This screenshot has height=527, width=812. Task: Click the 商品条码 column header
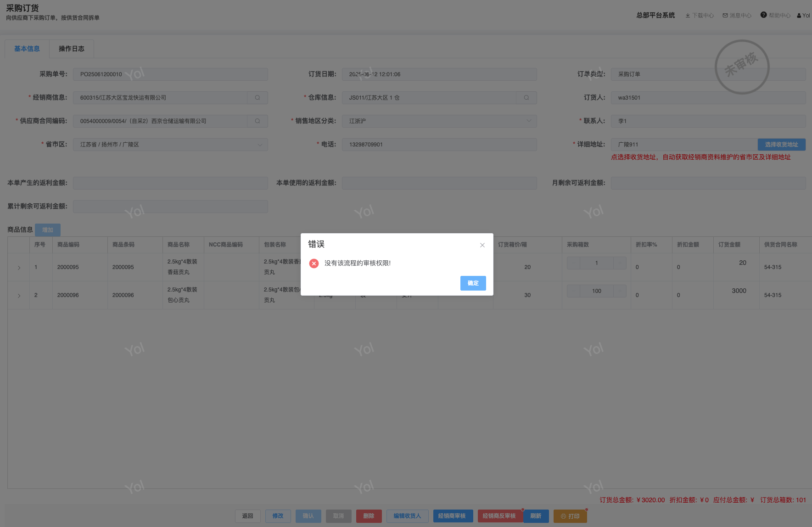coord(135,245)
